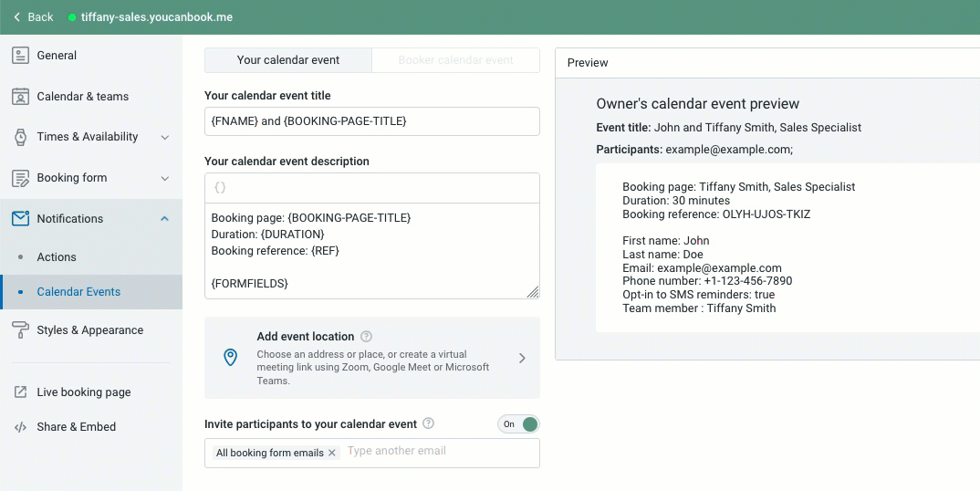
Task: Click the calendar event title field
Action: (371, 121)
